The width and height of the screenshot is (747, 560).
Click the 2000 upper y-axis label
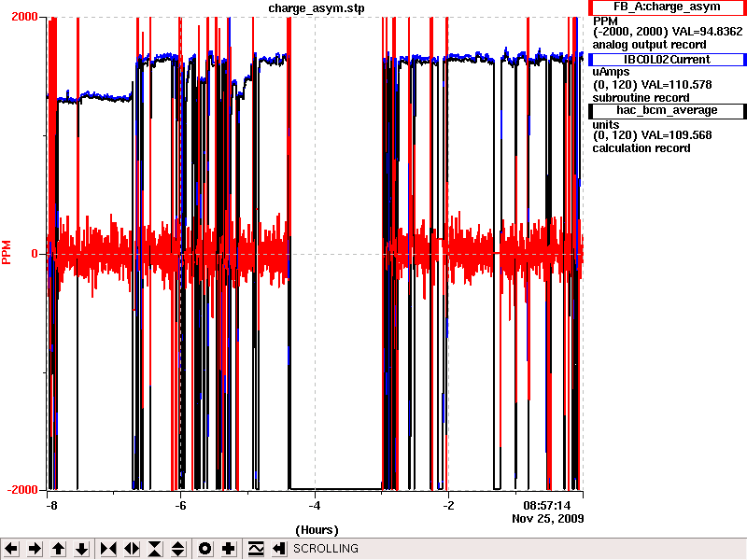click(24, 17)
